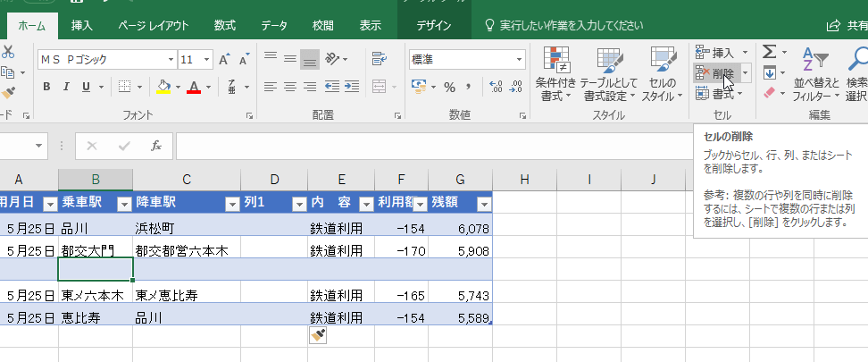Toggle underline formatting

point(86,87)
